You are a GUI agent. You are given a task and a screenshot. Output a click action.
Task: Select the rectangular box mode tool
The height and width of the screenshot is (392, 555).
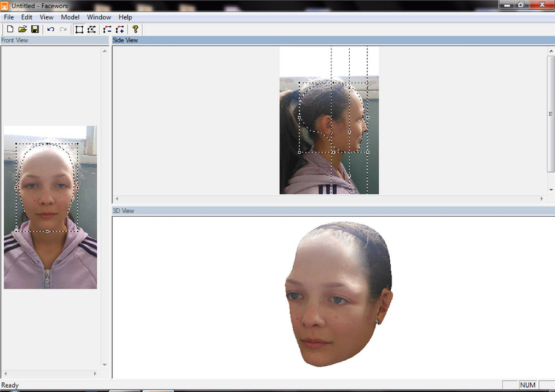[79, 29]
